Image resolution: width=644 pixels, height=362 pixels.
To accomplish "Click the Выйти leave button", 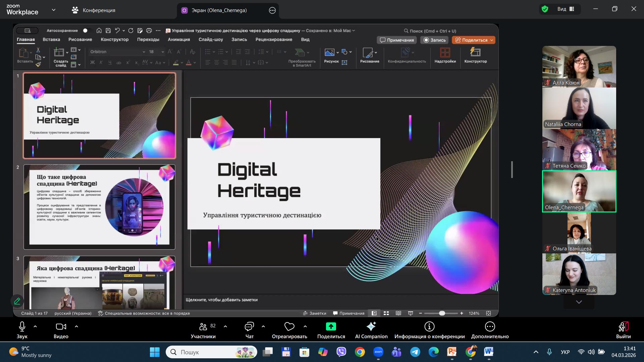I will [623, 330].
